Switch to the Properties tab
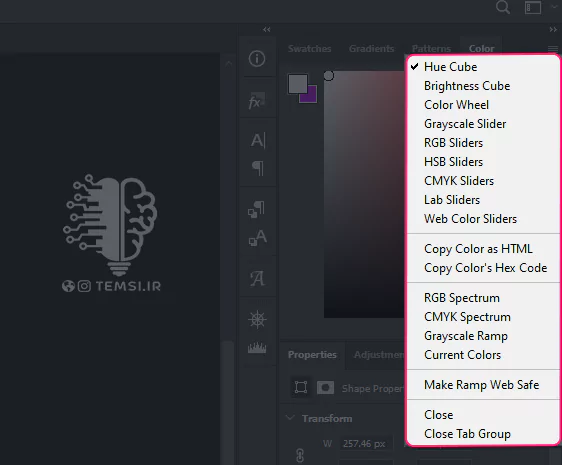The image size is (562, 465). coord(312,355)
